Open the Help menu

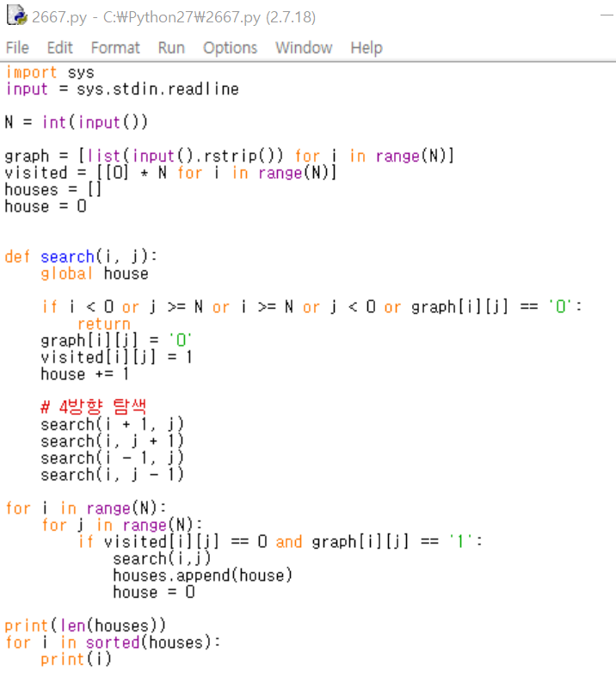point(366,47)
